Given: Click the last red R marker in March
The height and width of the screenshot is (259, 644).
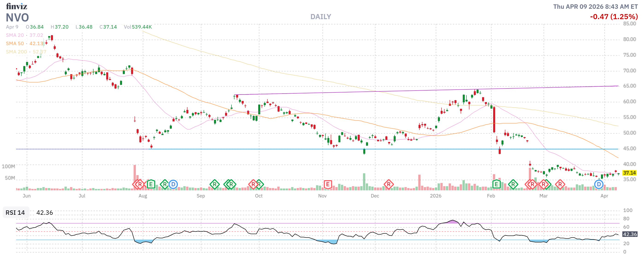Looking at the screenshot, I should (560, 185).
